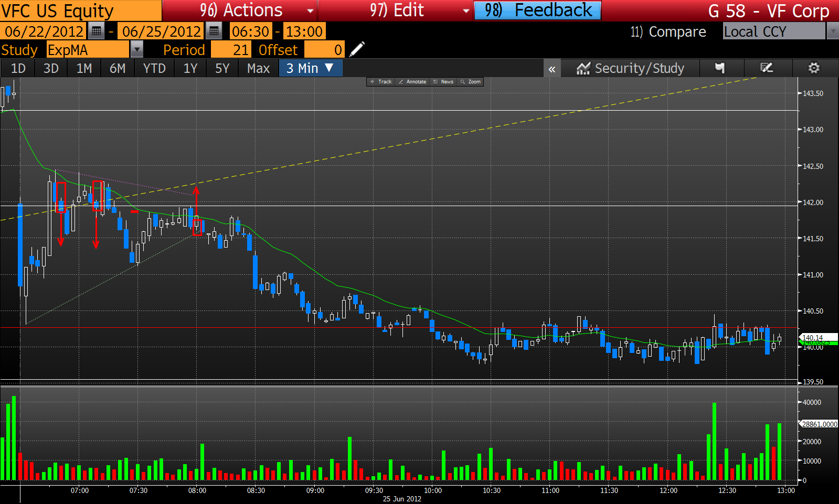
Task: Click the 25 Jun 2012 date label
Action: 402,499
